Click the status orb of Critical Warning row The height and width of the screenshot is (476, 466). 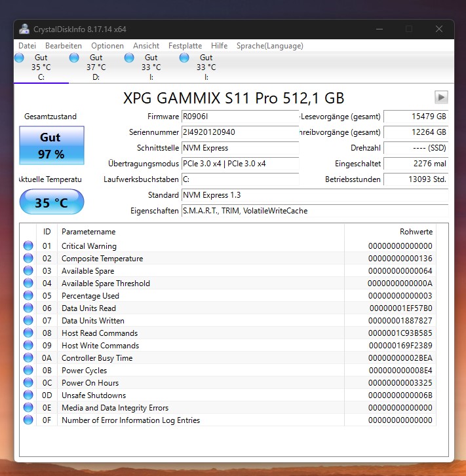[28, 246]
